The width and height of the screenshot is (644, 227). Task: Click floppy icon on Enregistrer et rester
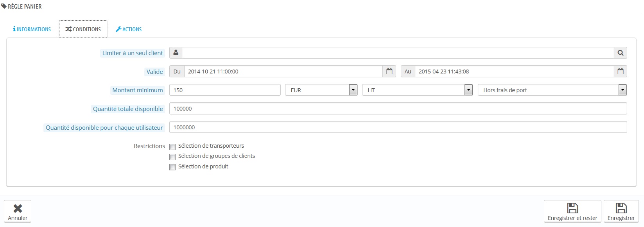tap(572, 208)
